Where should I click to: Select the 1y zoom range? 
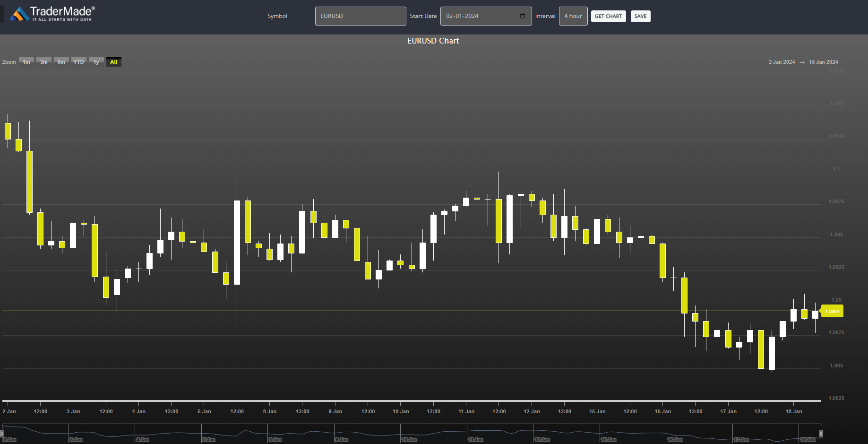96,62
